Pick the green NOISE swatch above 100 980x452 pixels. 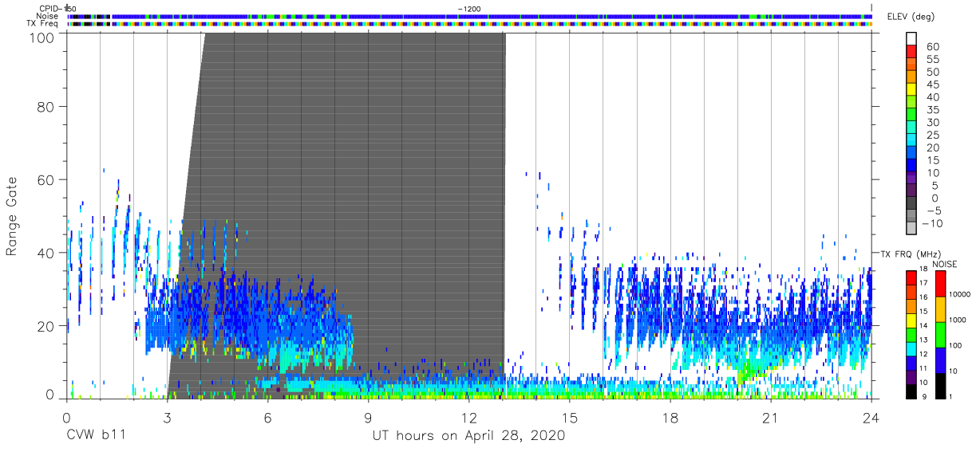tap(939, 334)
